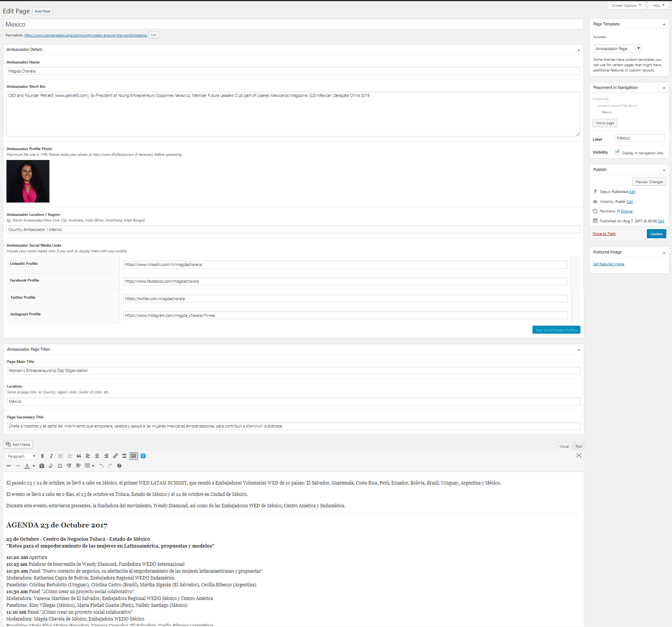Open the Page Template dropdown
Screen dimensions: 672x627
[617, 48]
